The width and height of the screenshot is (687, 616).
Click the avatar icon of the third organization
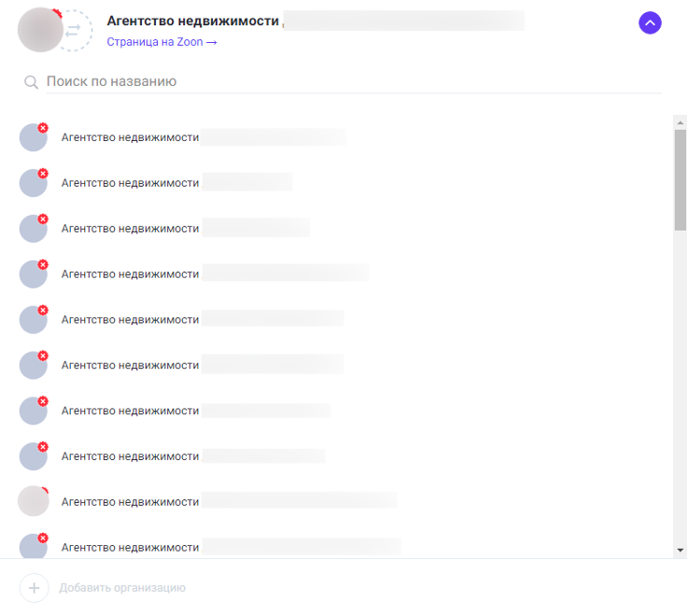point(34,229)
